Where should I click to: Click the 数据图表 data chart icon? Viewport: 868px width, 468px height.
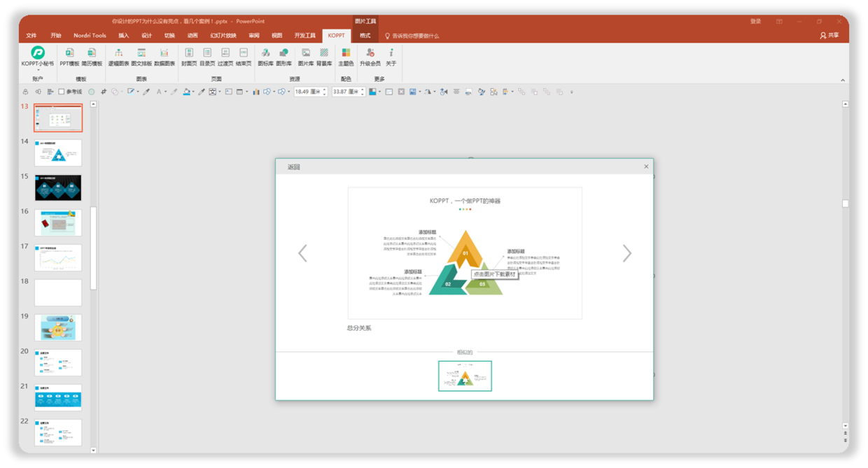pos(164,53)
